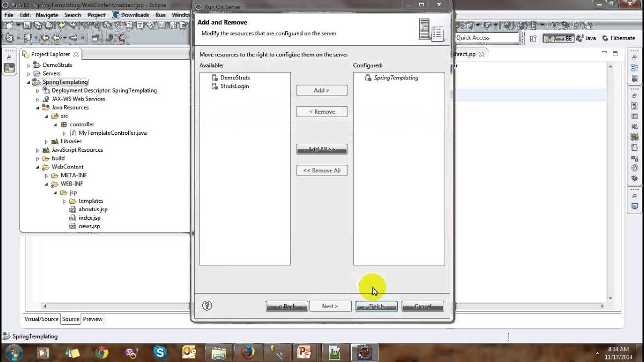
Task: Click the < Remove button
Action: pos(321,112)
